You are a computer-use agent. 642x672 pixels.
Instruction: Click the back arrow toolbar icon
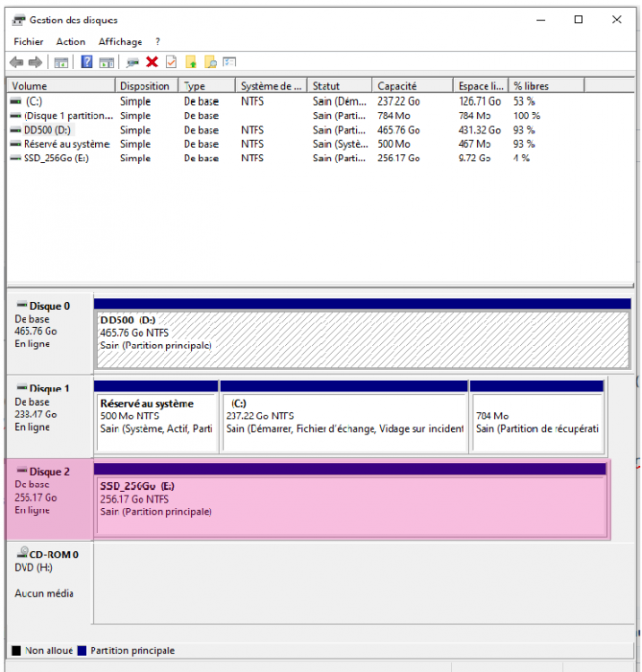(16, 62)
